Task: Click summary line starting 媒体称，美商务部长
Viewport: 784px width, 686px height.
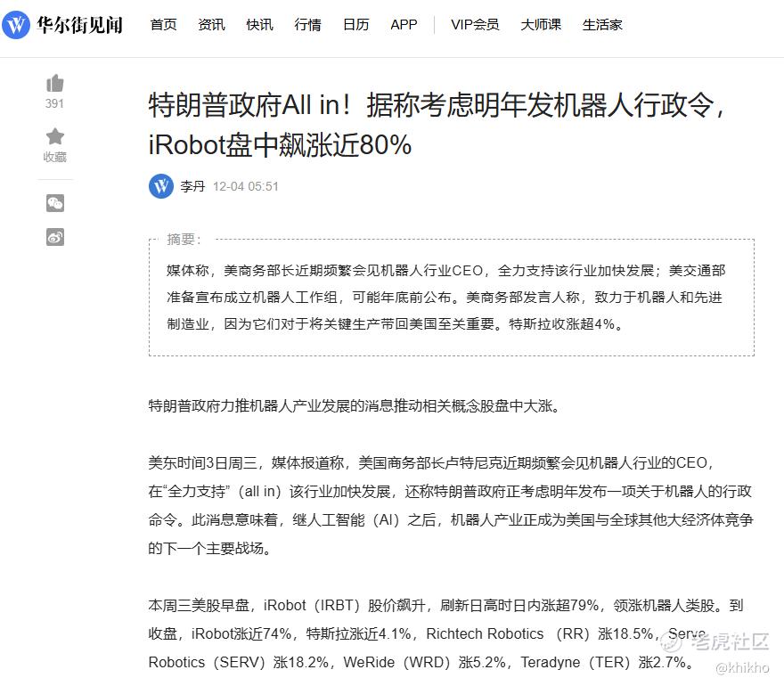Action: point(446,271)
